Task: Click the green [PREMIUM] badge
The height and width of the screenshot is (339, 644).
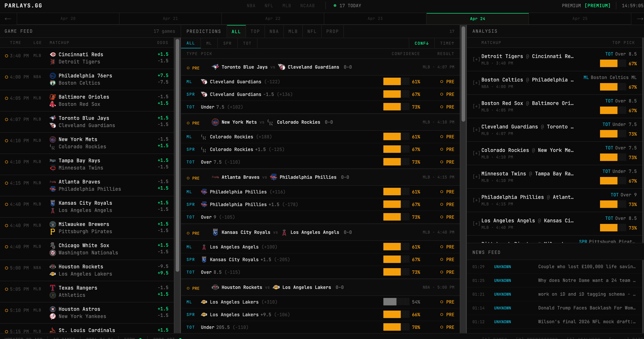Action: 598,6
